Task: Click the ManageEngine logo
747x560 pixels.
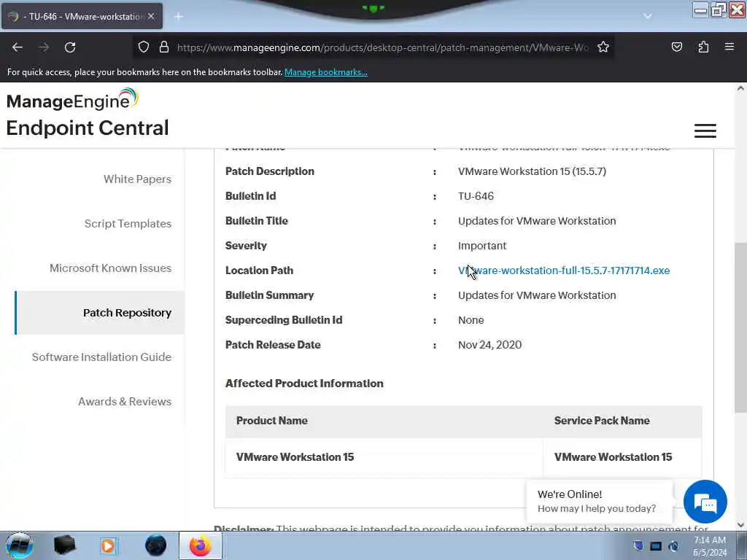Action: [72, 99]
